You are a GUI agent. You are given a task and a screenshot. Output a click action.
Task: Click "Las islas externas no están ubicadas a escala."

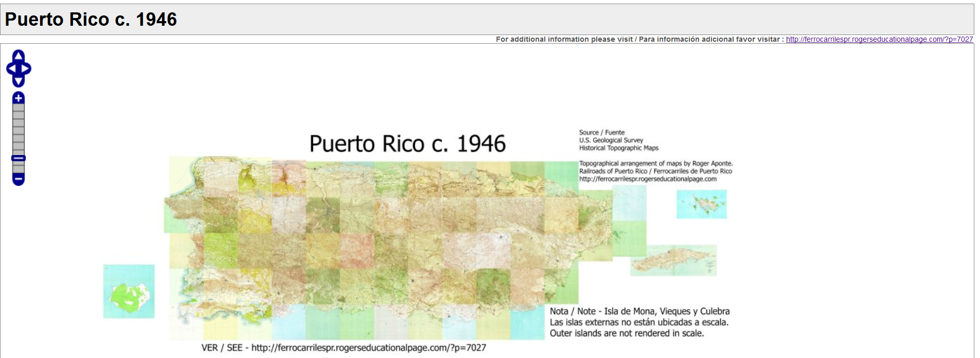[x=639, y=322]
